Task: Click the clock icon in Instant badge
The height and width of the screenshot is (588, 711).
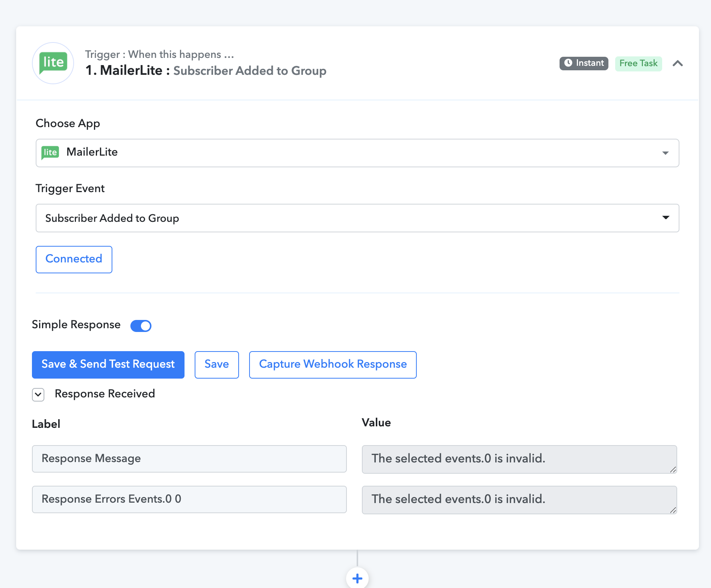Action: [x=568, y=63]
